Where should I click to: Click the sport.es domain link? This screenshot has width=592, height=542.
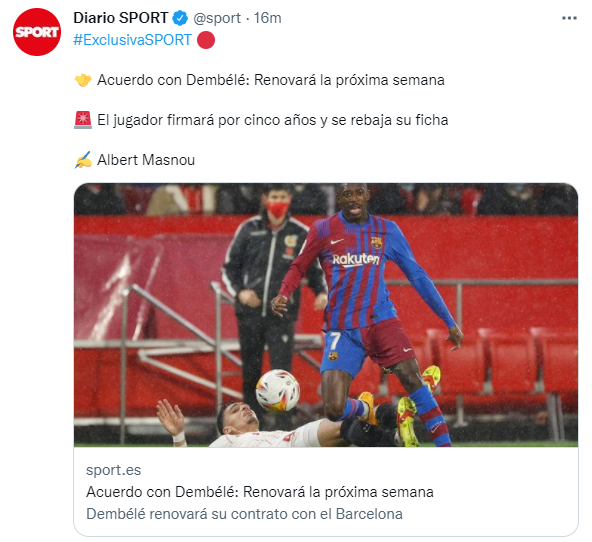click(x=113, y=470)
